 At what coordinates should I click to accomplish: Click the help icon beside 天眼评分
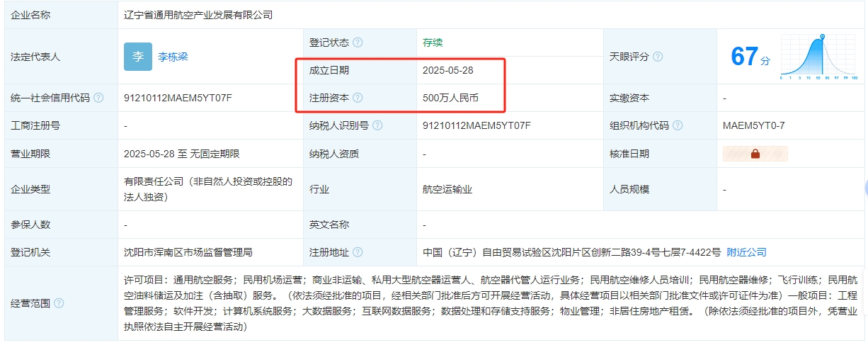point(658,57)
